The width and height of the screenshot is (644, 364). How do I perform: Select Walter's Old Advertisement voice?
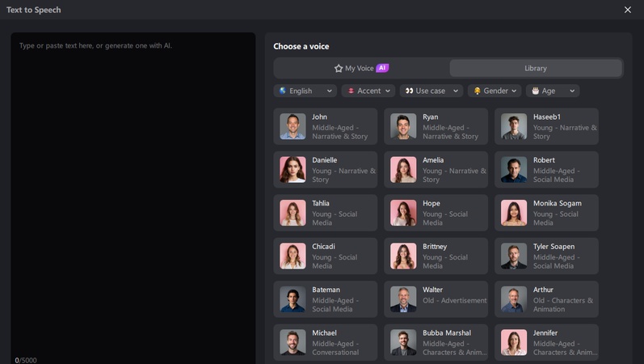click(x=436, y=299)
